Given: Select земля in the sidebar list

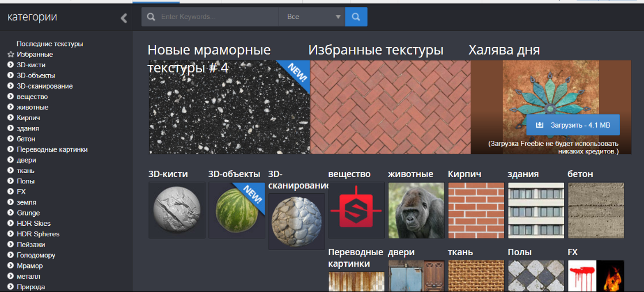Looking at the screenshot, I should tap(26, 202).
